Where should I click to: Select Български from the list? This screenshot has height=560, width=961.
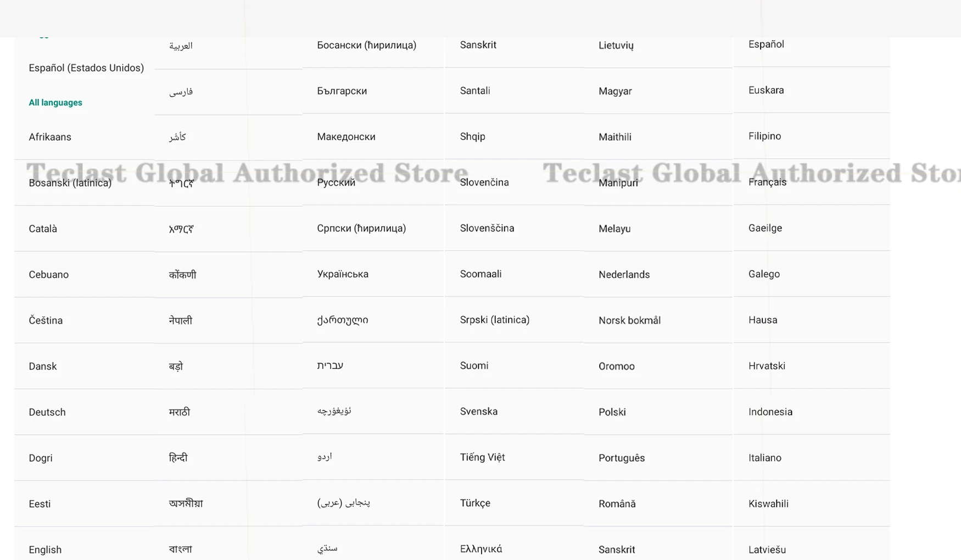click(342, 91)
